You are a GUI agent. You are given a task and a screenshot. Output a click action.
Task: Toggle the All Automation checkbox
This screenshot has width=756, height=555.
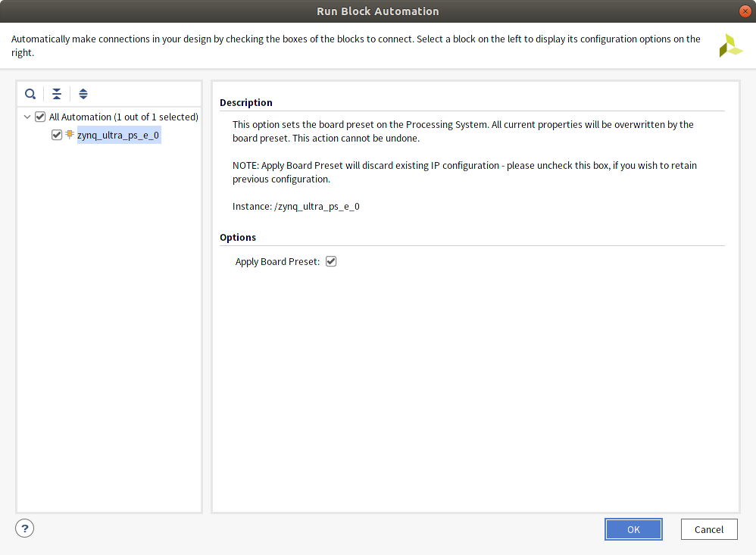pyautogui.click(x=40, y=117)
